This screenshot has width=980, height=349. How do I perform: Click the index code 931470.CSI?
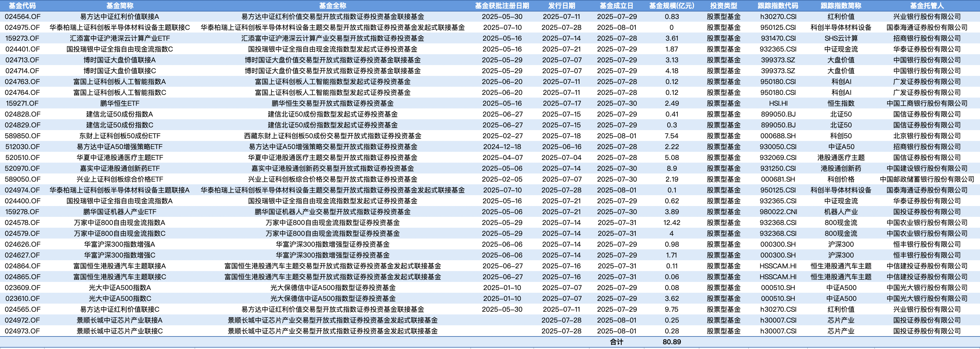pyautogui.click(x=778, y=38)
